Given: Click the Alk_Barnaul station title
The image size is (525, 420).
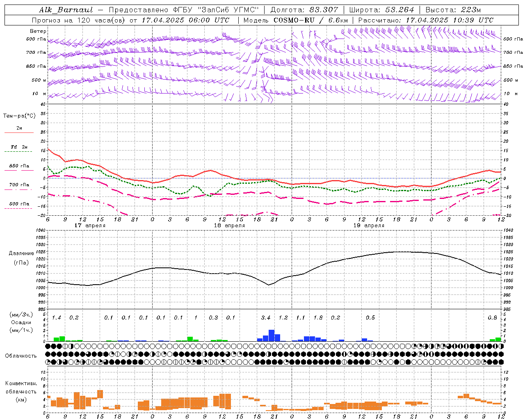Looking at the screenshot, I should point(66,10).
